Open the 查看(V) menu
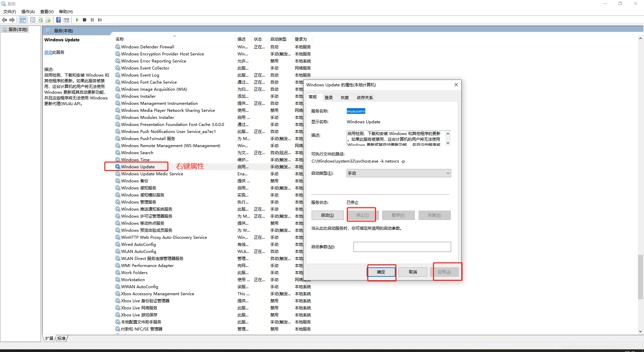 (x=47, y=12)
